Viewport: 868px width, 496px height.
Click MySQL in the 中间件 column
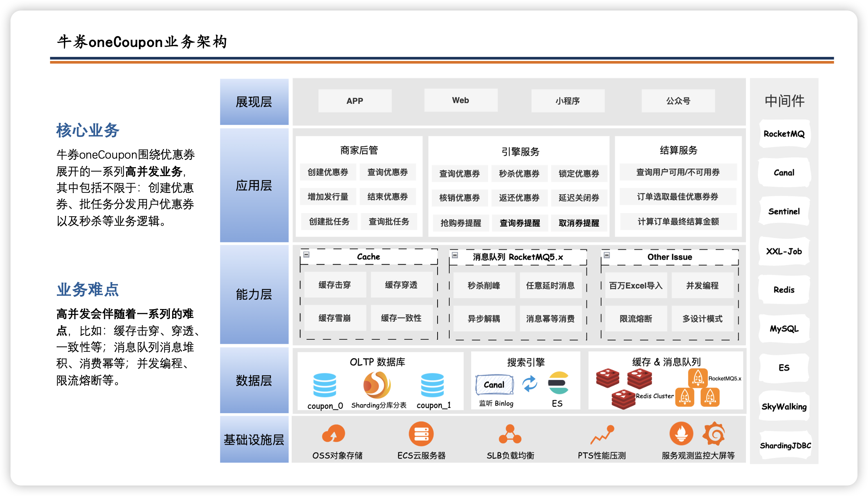point(784,329)
